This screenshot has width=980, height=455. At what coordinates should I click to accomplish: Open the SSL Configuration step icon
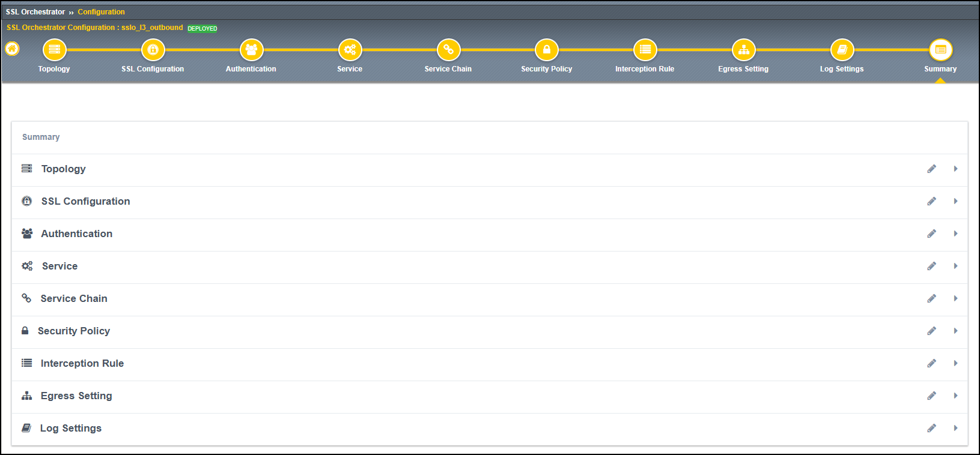pos(153,50)
